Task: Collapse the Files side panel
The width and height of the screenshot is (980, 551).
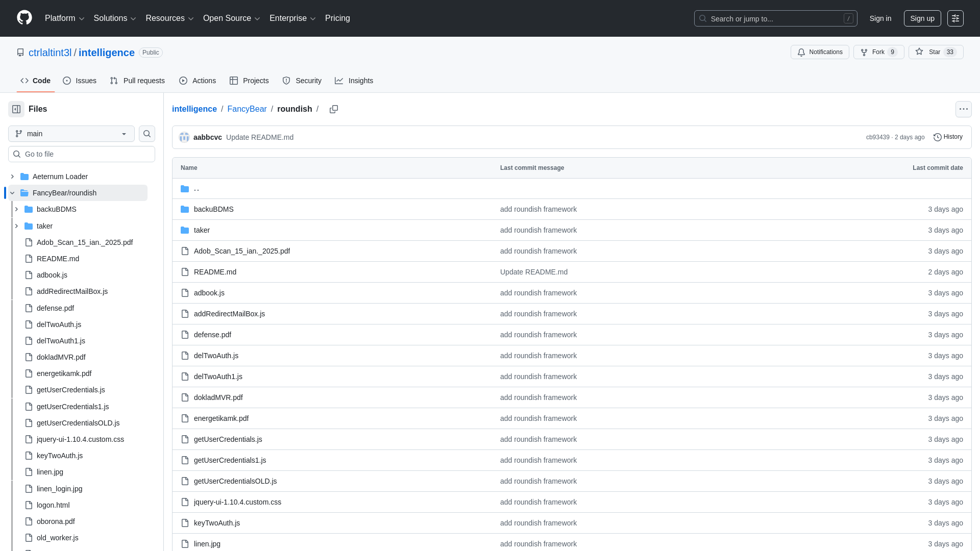Action: coord(16,109)
